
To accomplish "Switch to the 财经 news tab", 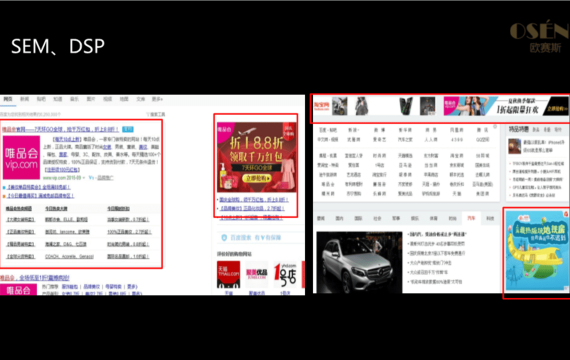I will click(x=453, y=218).
